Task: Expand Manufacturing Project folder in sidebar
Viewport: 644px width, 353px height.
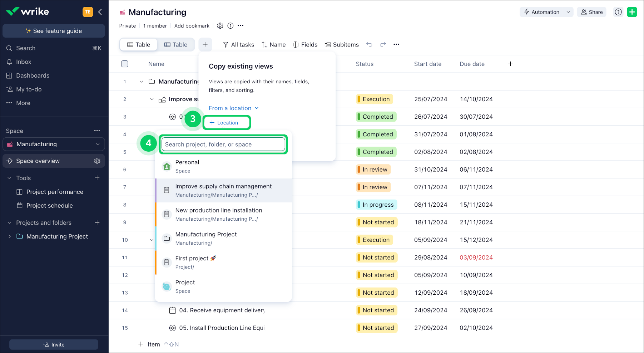Action: (x=10, y=236)
